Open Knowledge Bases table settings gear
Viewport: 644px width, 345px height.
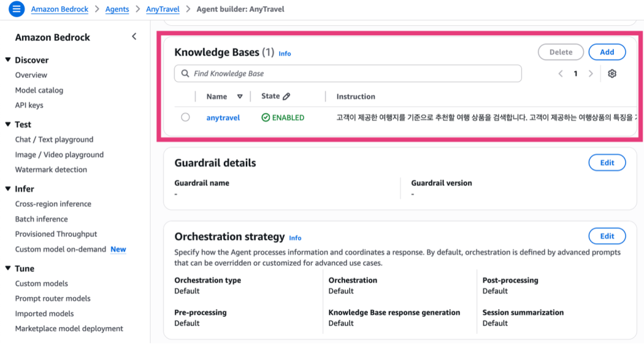point(612,74)
